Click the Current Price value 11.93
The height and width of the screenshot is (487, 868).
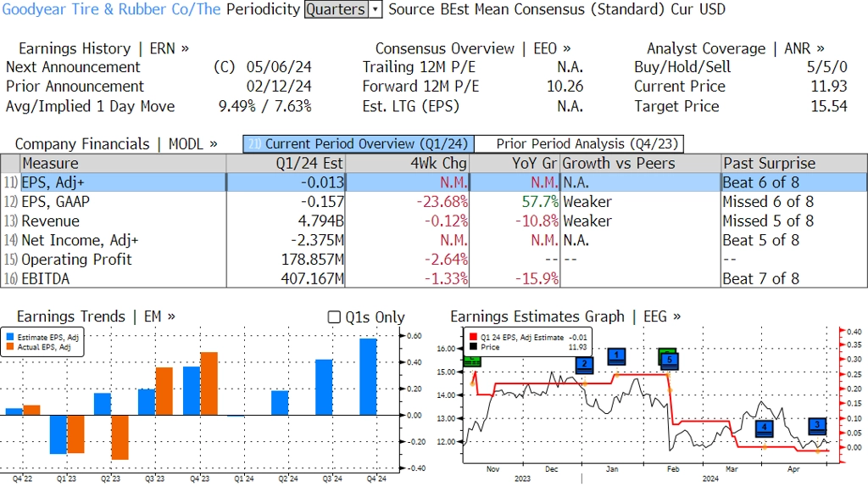click(x=829, y=87)
